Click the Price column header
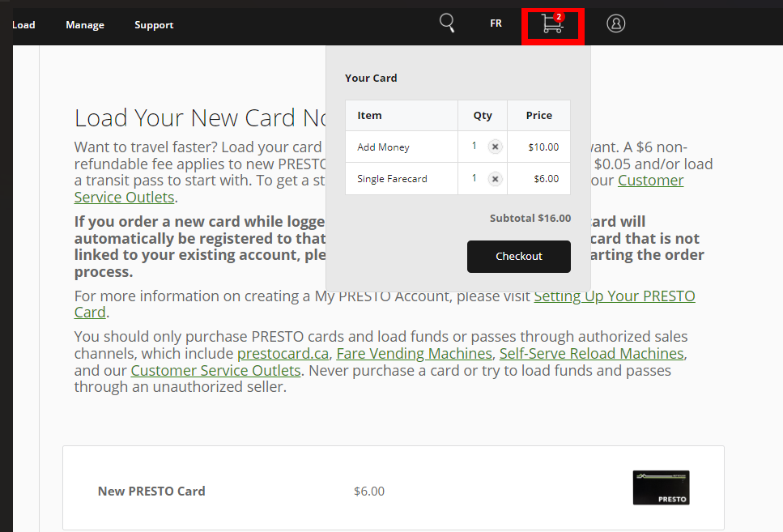The width and height of the screenshot is (783, 532). pos(538,116)
